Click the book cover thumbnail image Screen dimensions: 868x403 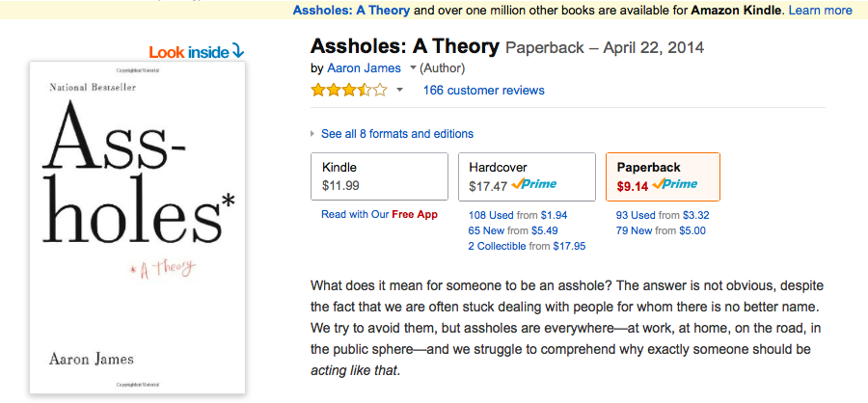(x=137, y=228)
